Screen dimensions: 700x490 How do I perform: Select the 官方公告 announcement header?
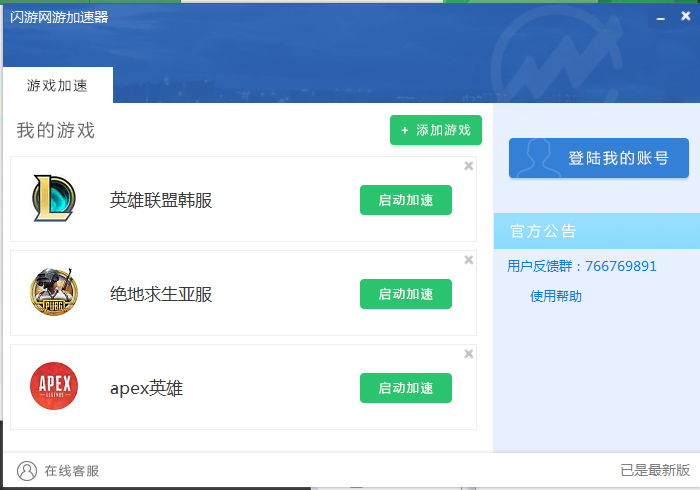[x=543, y=231]
